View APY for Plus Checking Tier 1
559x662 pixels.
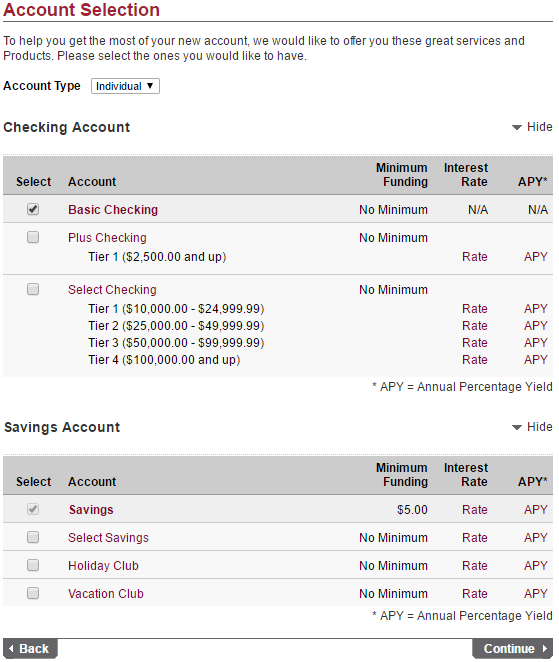535,257
